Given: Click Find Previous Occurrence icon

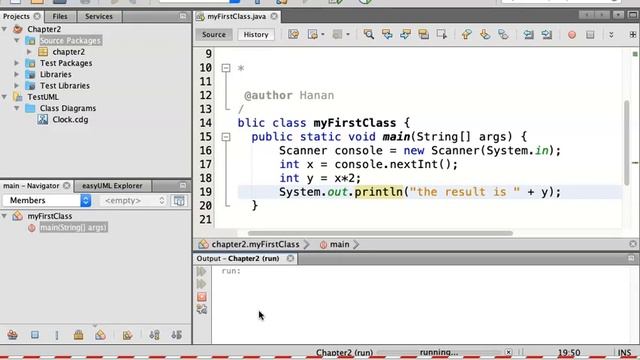Looking at the screenshot, I should [x=387, y=34].
